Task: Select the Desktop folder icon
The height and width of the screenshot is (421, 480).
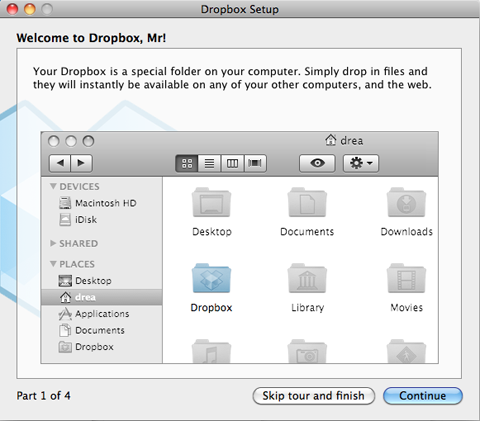Action: point(211,202)
